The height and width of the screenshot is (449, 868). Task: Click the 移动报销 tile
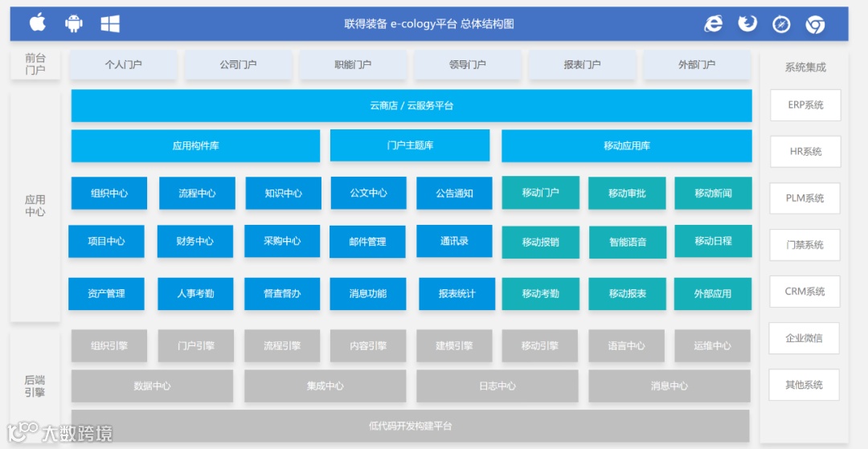pos(540,243)
